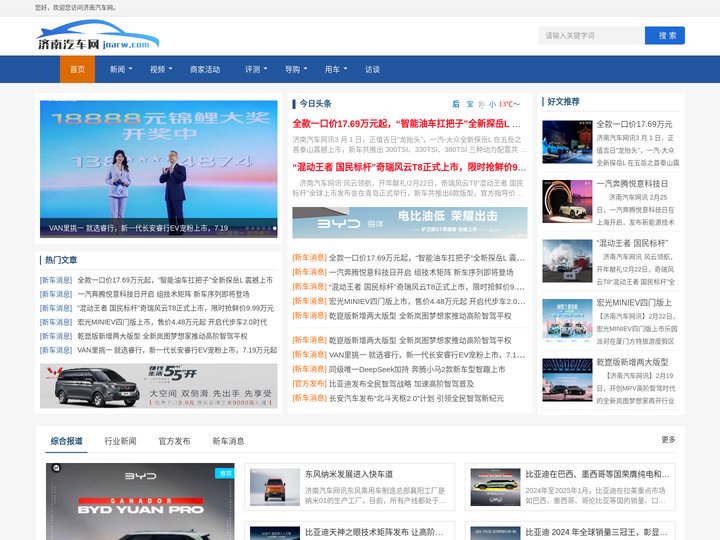
Task: Click thumbnail for 全款一口价17.69万元 recommendation
Action: 567,142
